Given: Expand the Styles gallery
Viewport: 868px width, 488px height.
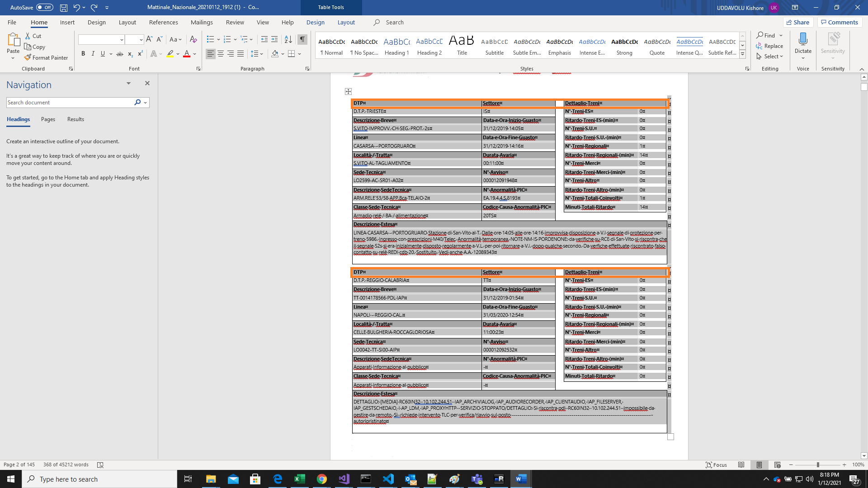Looking at the screenshot, I should click(742, 54).
